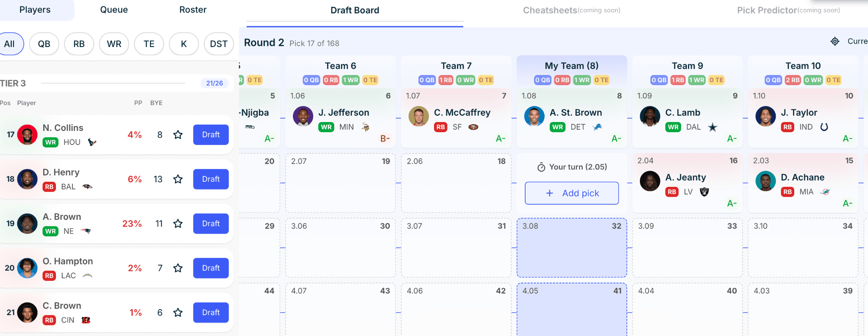Click the current pick crosshair icon
868x336 pixels.
[835, 41]
